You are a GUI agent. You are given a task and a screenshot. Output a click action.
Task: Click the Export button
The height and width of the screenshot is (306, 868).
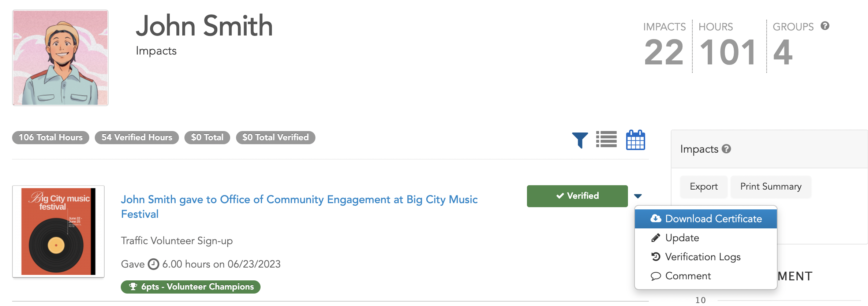click(703, 187)
